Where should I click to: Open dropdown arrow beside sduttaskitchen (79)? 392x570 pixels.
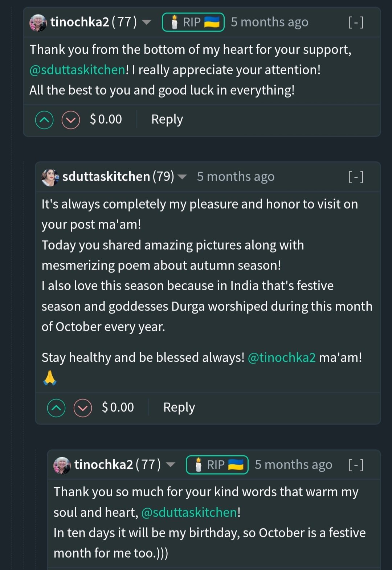(182, 177)
